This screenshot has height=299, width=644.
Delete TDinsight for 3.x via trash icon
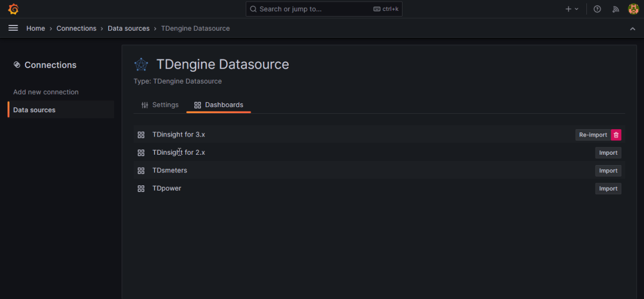pyautogui.click(x=616, y=134)
